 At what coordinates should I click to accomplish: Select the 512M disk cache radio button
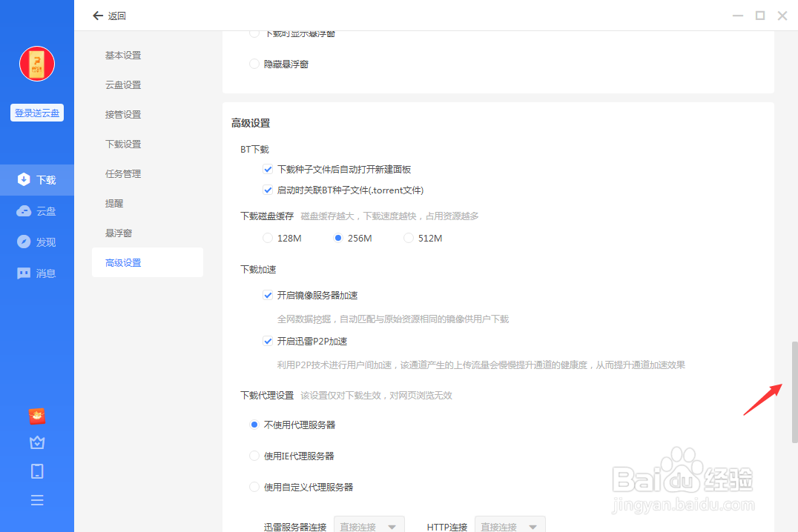click(x=408, y=237)
